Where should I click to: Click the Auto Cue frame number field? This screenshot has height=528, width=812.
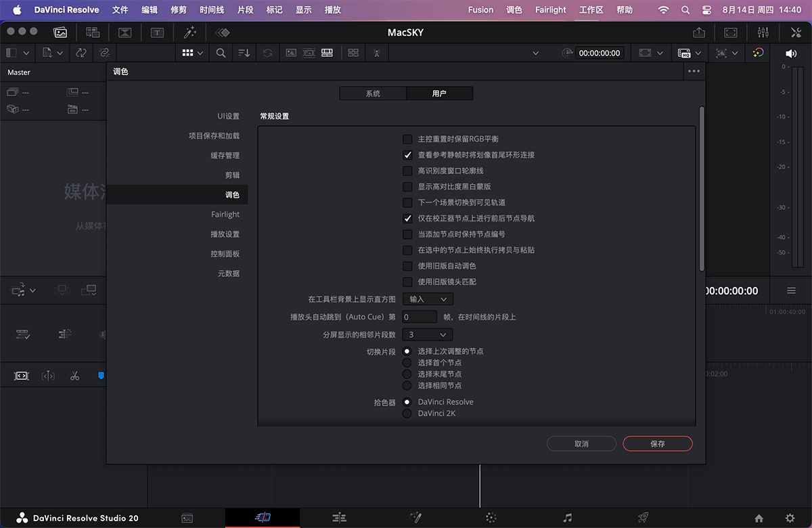coord(420,317)
